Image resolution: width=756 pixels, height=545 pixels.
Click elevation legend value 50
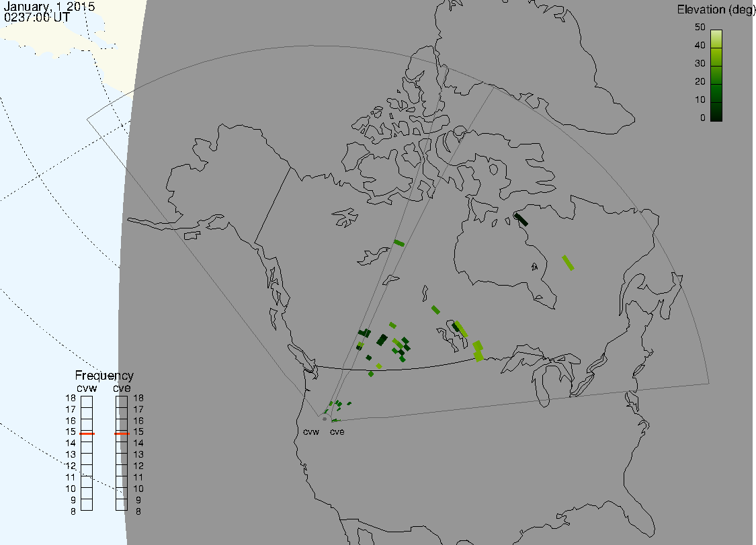point(700,27)
